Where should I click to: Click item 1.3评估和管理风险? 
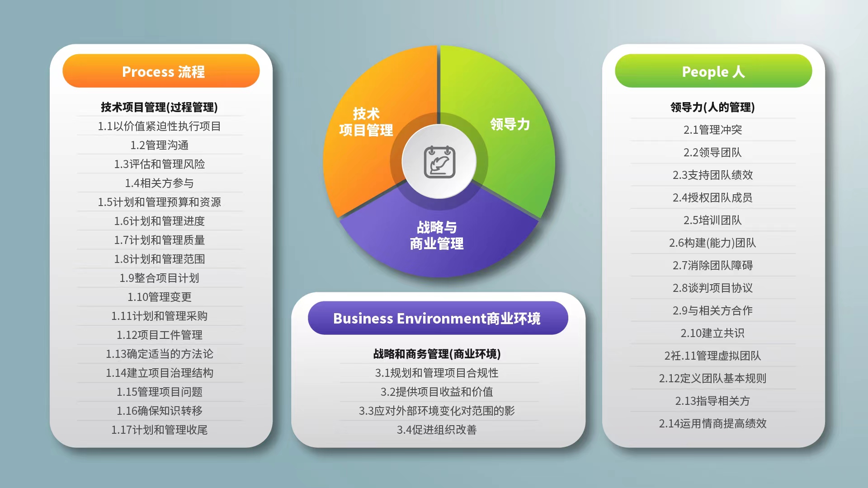click(160, 164)
